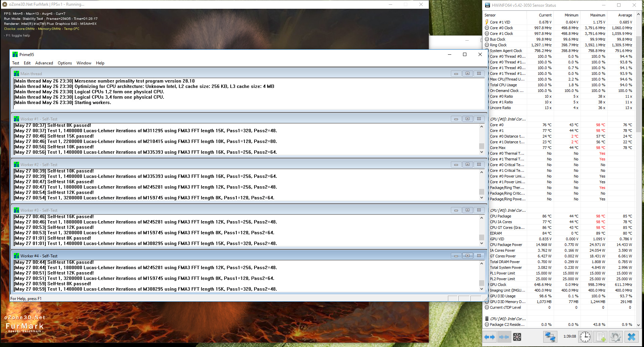
Task: Click HWiNFO expand sensor window arrows icon
Action: pos(490,337)
